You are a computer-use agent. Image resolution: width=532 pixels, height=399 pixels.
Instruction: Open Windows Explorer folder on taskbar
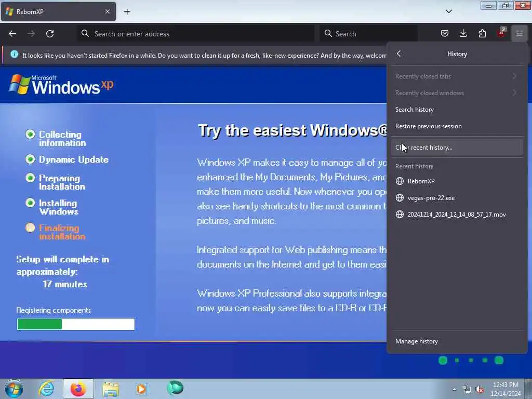(111, 389)
